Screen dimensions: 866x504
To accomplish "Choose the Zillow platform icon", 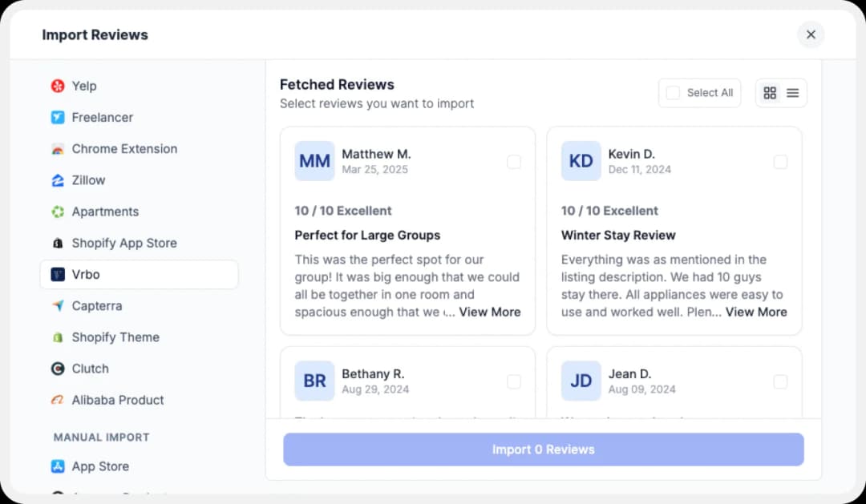I will [56, 180].
